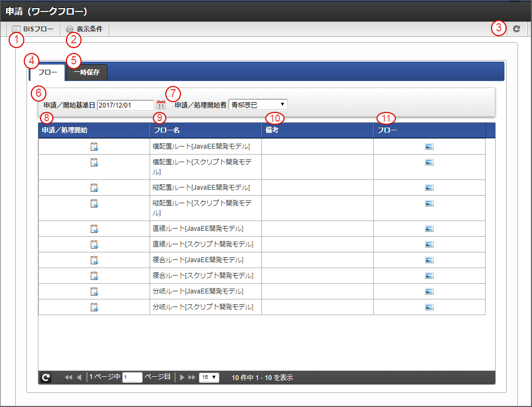
Task: Start application for 直線ルート[スクリプト開発モデル]
Action: (94, 244)
